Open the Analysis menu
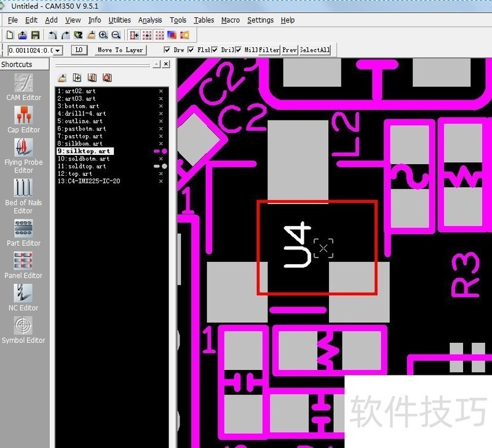 (150, 20)
